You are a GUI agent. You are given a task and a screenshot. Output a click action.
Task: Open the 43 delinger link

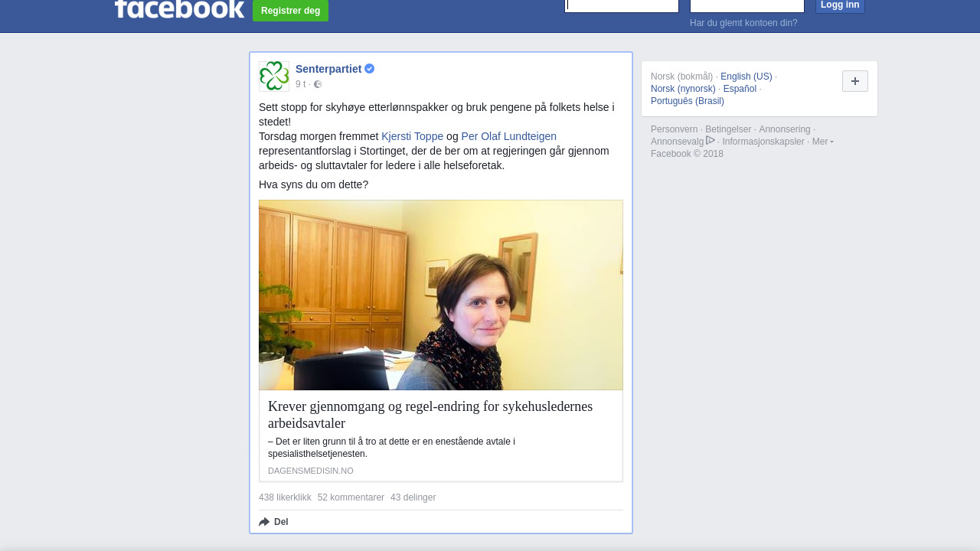pyautogui.click(x=413, y=497)
